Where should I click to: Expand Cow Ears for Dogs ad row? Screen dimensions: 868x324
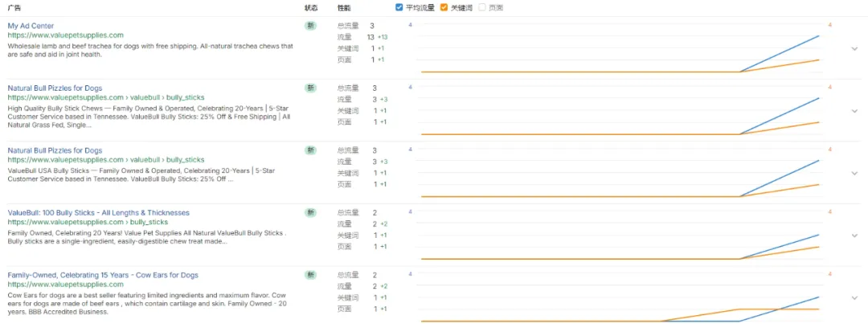tap(854, 297)
